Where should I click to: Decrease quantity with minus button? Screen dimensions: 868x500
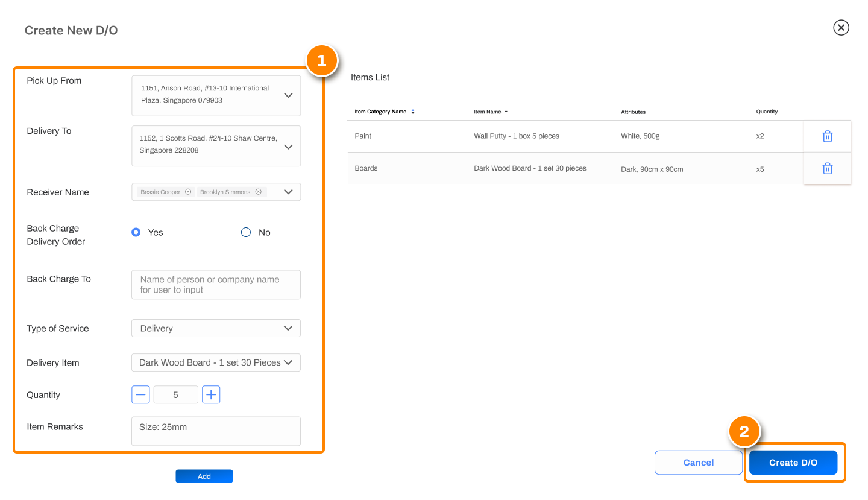(140, 395)
